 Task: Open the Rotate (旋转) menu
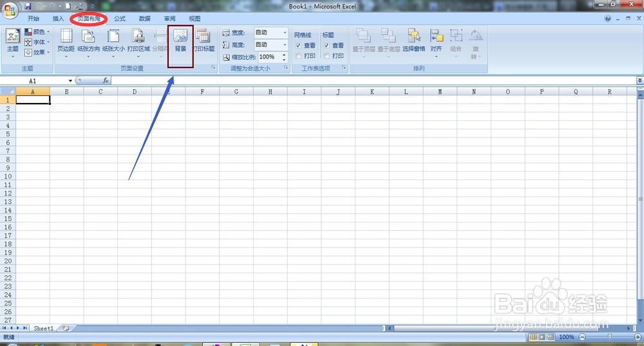[476, 44]
